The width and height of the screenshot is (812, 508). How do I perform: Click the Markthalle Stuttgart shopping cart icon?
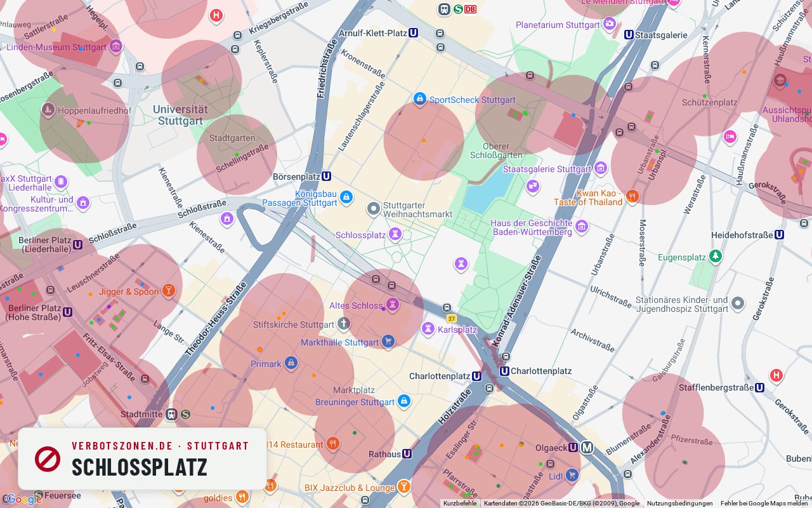388,342
